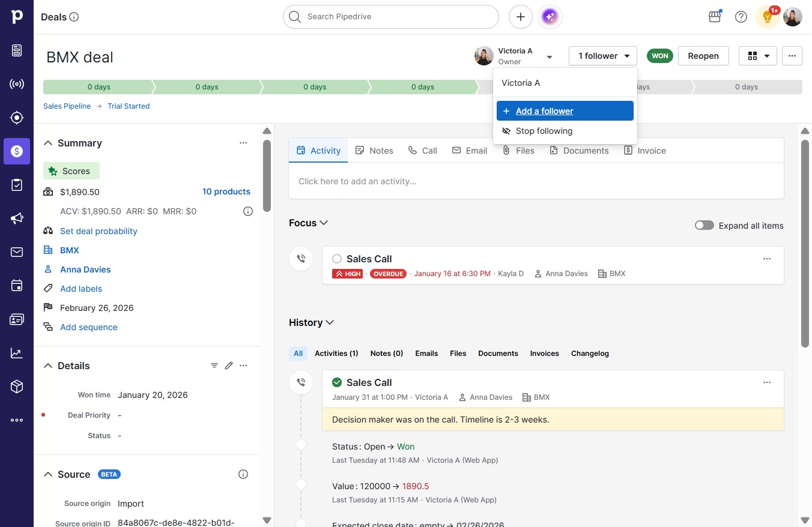Click the last pipeline stage bar
The width and height of the screenshot is (812, 527).
point(747,87)
